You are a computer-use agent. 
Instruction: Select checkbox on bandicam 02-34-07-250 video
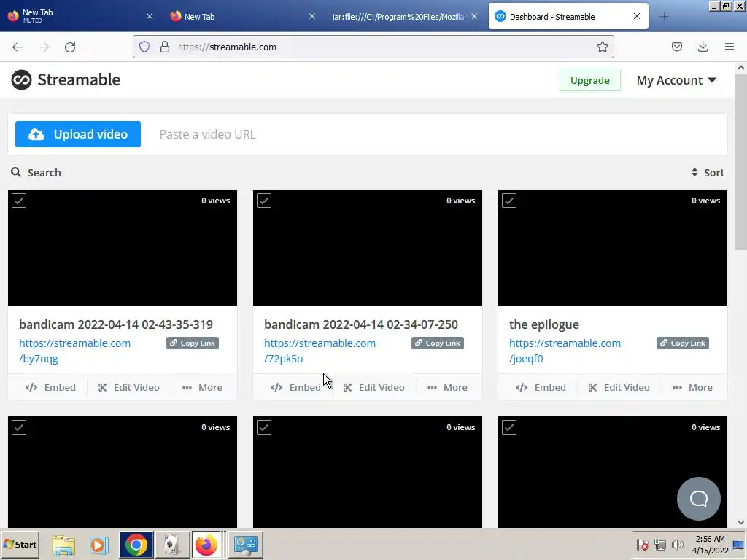(264, 201)
